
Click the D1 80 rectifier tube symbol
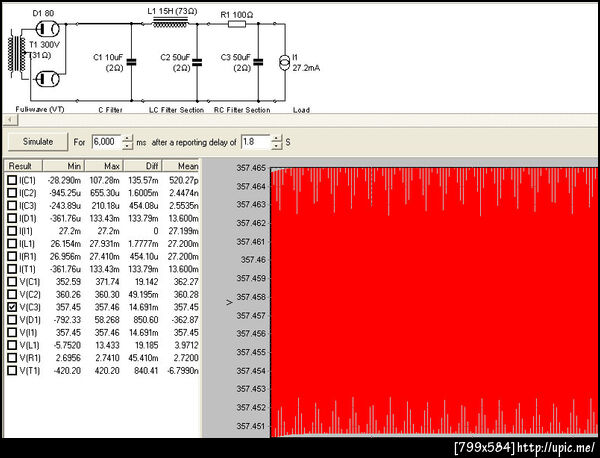[47, 29]
